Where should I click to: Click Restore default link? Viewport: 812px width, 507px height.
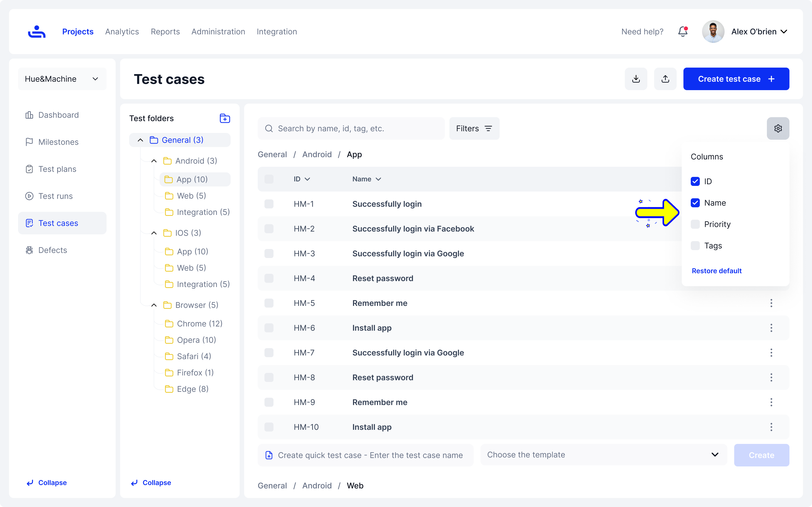(716, 271)
